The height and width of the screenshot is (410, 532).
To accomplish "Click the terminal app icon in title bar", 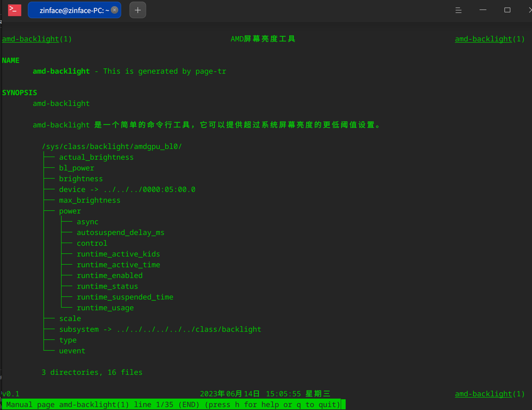I will [15, 10].
